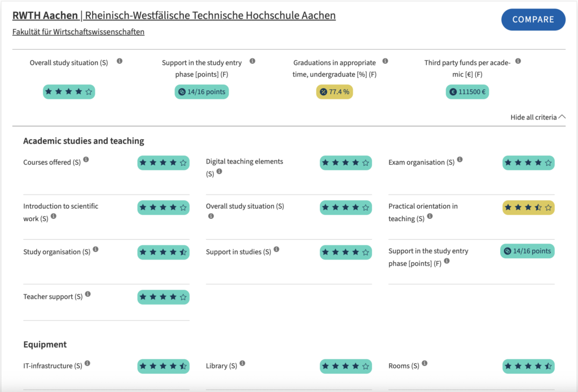Click info icon next to Teacher support
Image resolution: width=578 pixels, height=392 pixels.
(88, 294)
